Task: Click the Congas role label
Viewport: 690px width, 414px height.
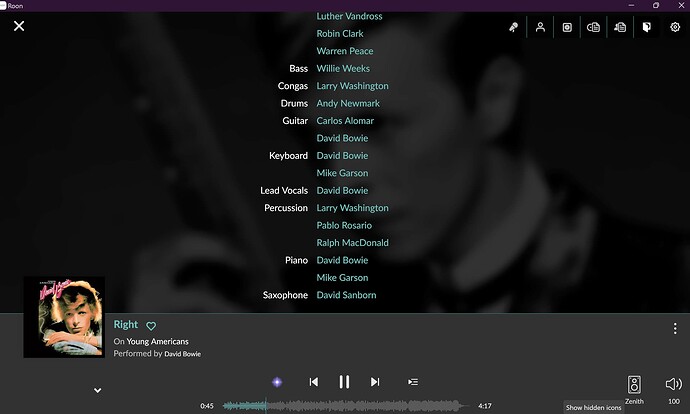Action: pos(293,86)
